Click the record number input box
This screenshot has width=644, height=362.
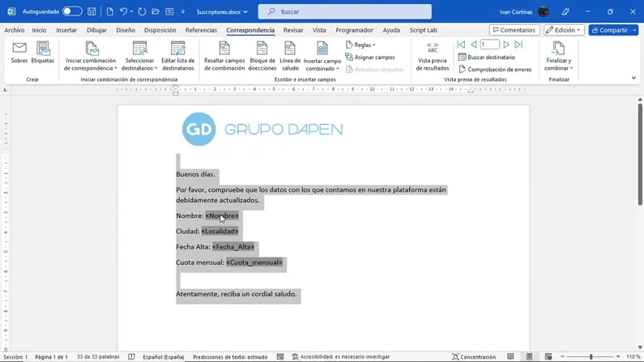click(x=489, y=45)
